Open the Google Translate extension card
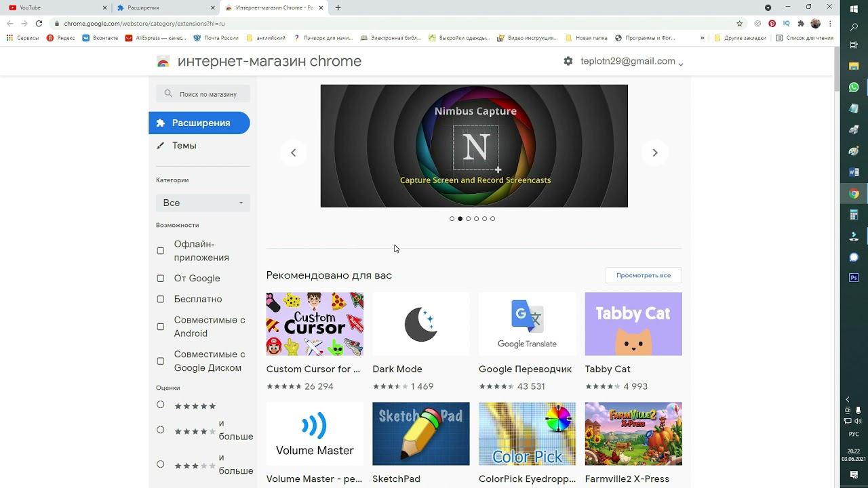 [x=527, y=342]
